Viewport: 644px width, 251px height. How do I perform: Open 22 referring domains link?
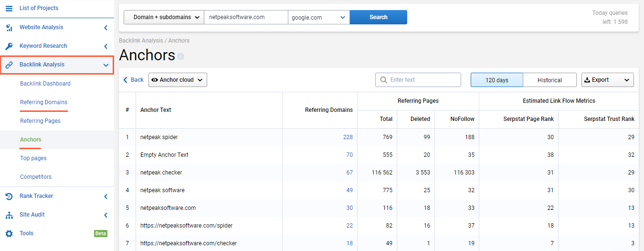point(349,226)
